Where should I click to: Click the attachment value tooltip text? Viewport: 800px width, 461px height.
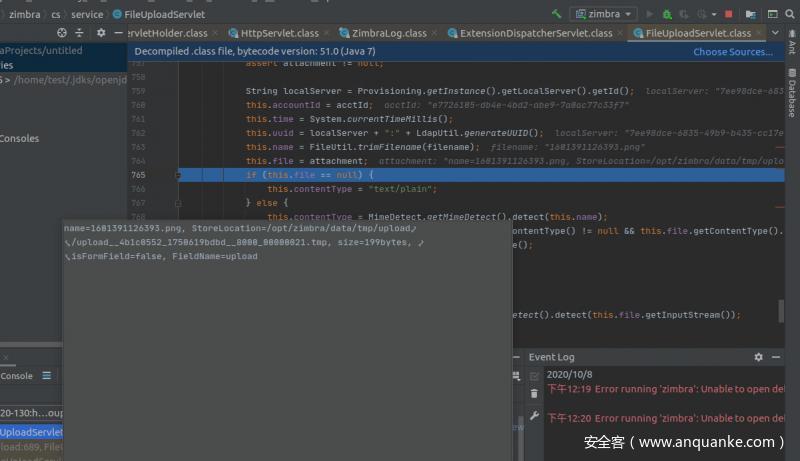[244, 242]
